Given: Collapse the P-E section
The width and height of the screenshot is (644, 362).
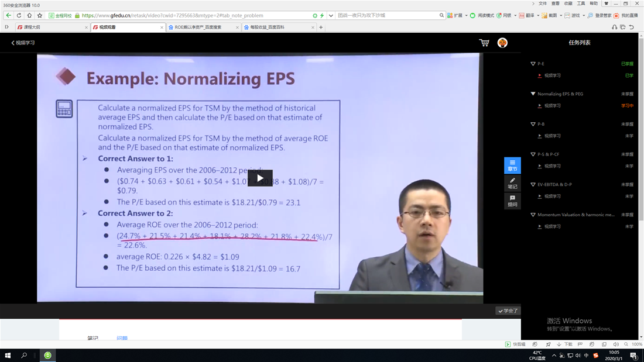Looking at the screenshot, I should (533, 64).
